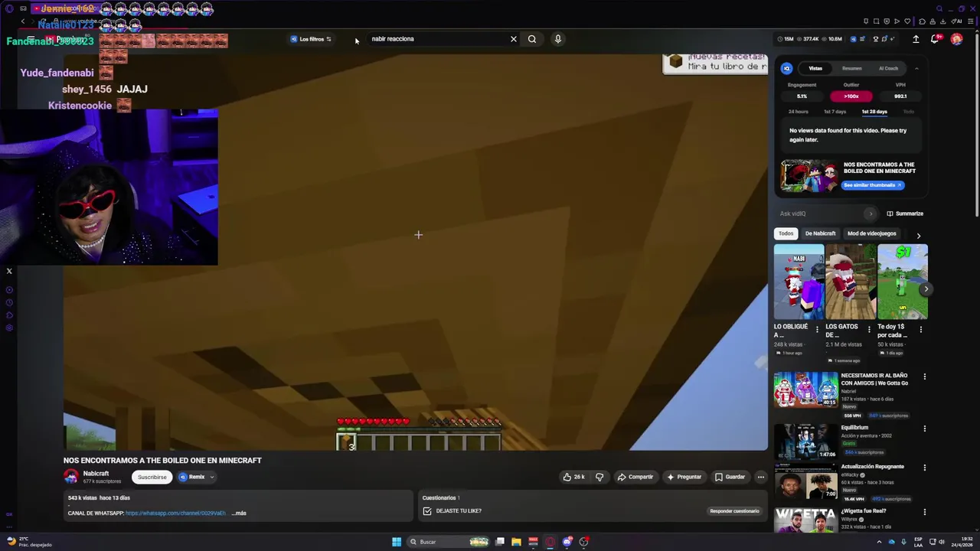The height and width of the screenshot is (551, 980).
Task: Dislike the video with thumbs down
Action: click(x=599, y=478)
